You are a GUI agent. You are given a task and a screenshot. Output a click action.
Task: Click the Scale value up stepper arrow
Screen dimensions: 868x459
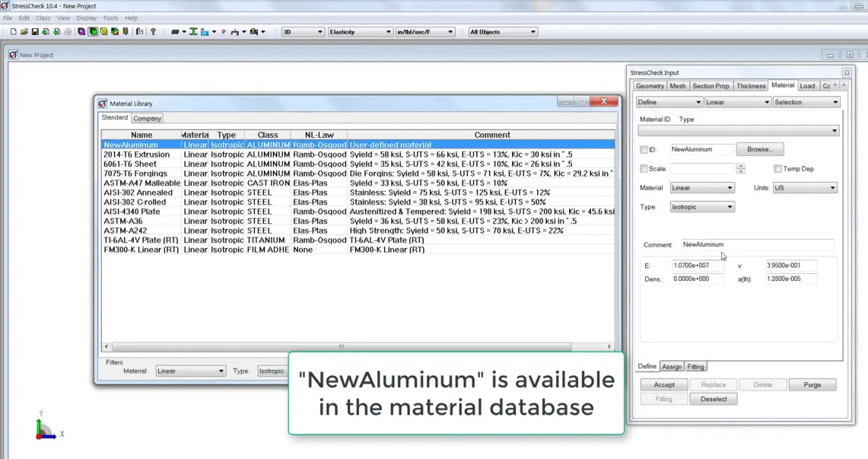pos(741,165)
